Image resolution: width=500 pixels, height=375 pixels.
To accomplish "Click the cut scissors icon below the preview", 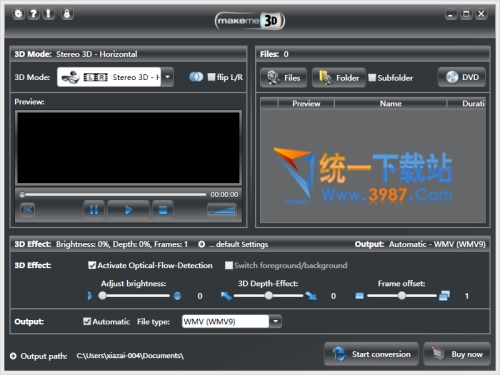I will (x=27, y=210).
